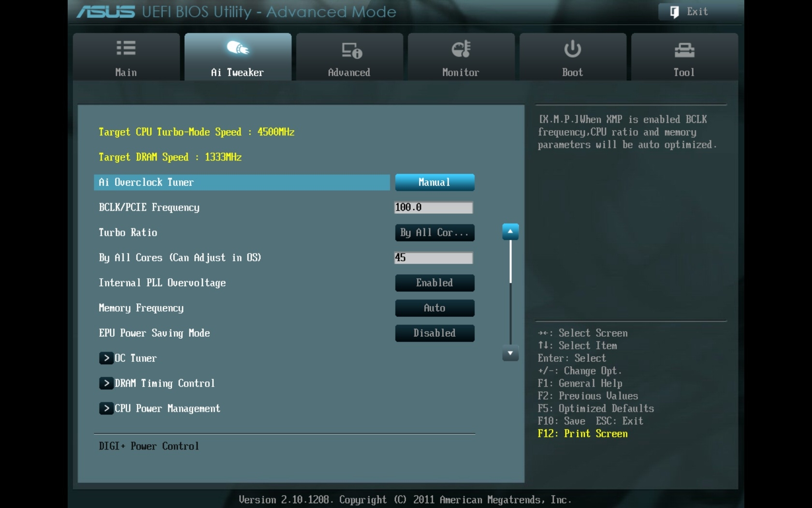This screenshot has width=812, height=508.
Task: Select the Ai Tweaker tab label
Action: pyautogui.click(x=237, y=73)
